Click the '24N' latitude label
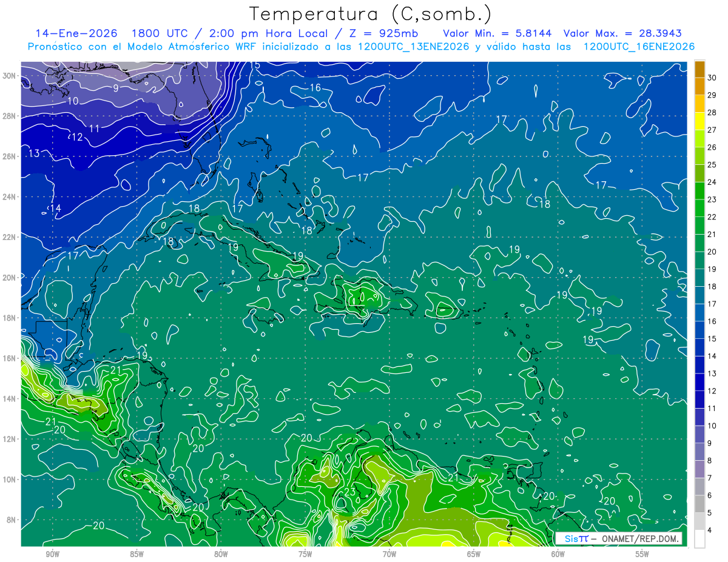This screenshot has height=562, width=728. (10, 196)
